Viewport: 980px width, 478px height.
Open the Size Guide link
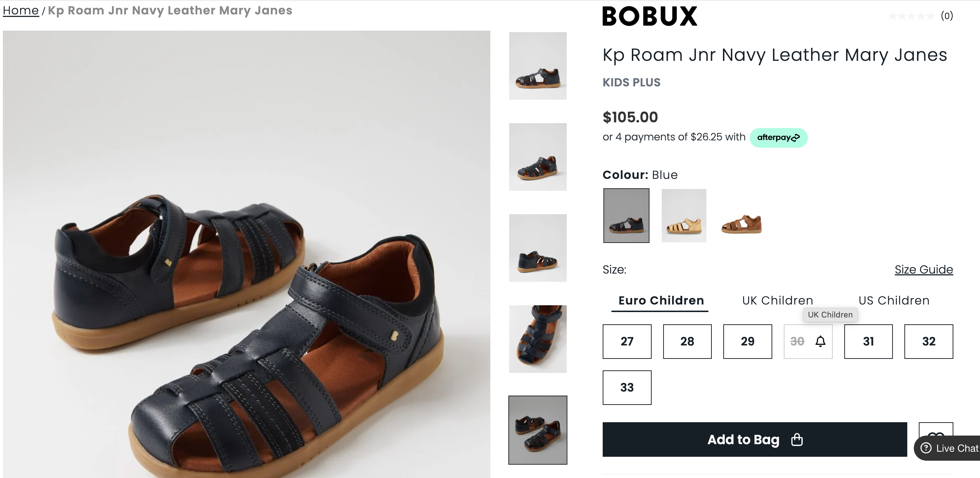[x=923, y=269]
